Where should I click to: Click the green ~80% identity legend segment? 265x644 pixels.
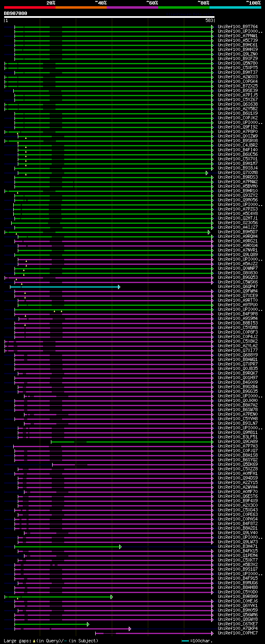(184, 7)
